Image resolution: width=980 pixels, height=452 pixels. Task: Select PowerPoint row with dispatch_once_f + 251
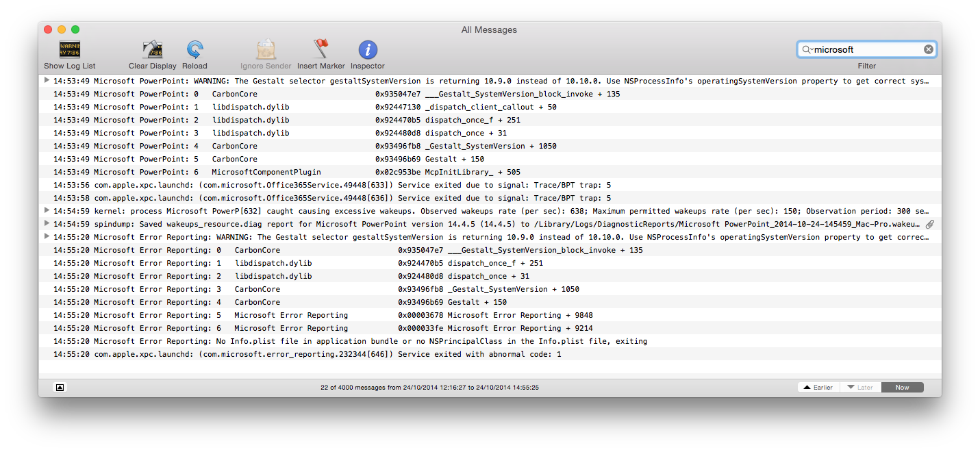(490, 120)
